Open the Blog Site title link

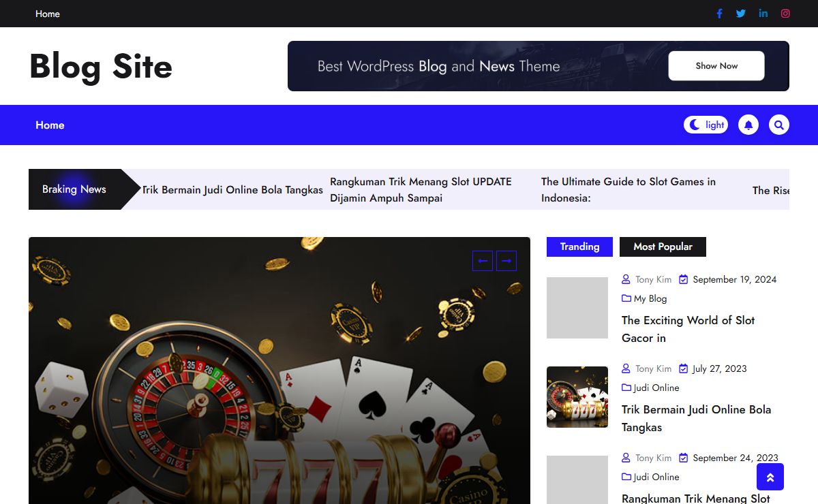coord(101,66)
